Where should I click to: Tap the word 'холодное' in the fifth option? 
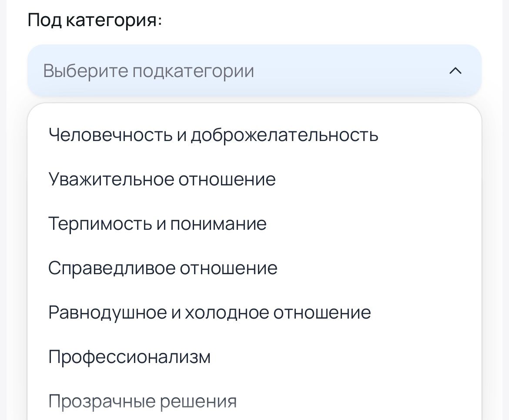pyautogui.click(x=227, y=312)
